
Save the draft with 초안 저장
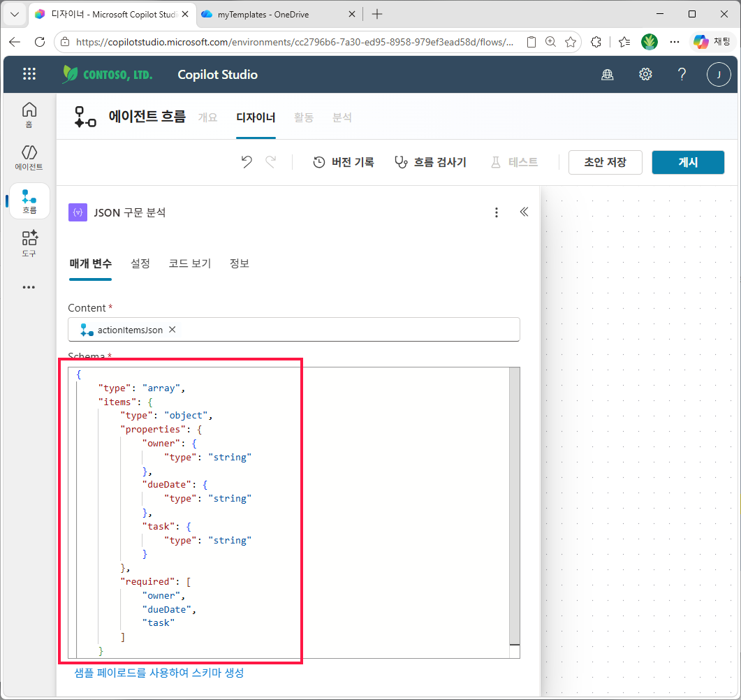click(605, 162)
